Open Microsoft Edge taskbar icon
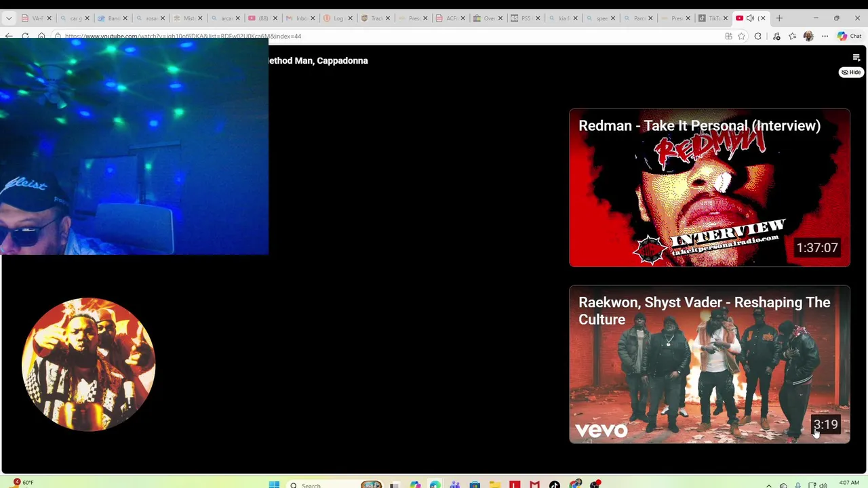The height and width of the screenshot is (488, 868). pos(435,485)
